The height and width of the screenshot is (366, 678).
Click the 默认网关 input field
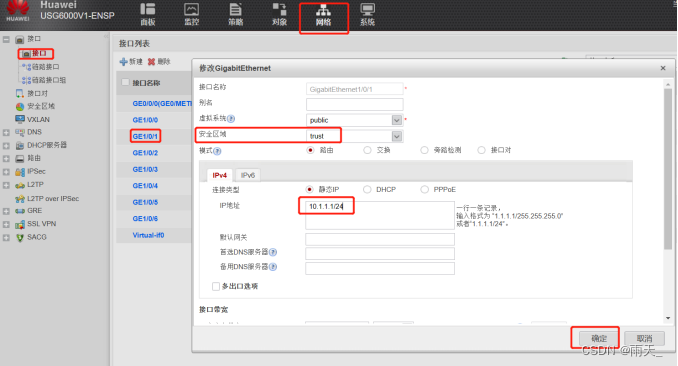(380, 239)
